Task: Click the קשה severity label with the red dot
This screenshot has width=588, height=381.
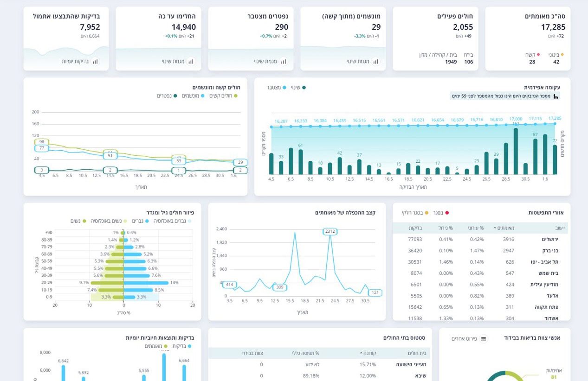Action: 532,55
